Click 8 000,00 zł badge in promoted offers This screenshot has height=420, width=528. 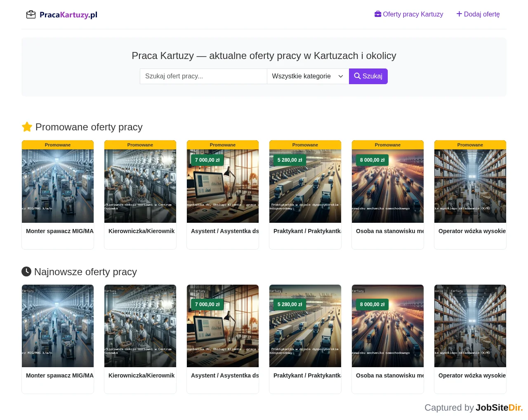click(372, 160)
